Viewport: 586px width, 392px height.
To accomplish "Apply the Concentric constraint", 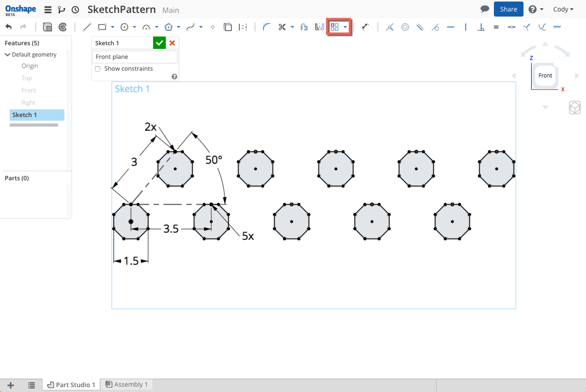I will (x=405, y=27).
